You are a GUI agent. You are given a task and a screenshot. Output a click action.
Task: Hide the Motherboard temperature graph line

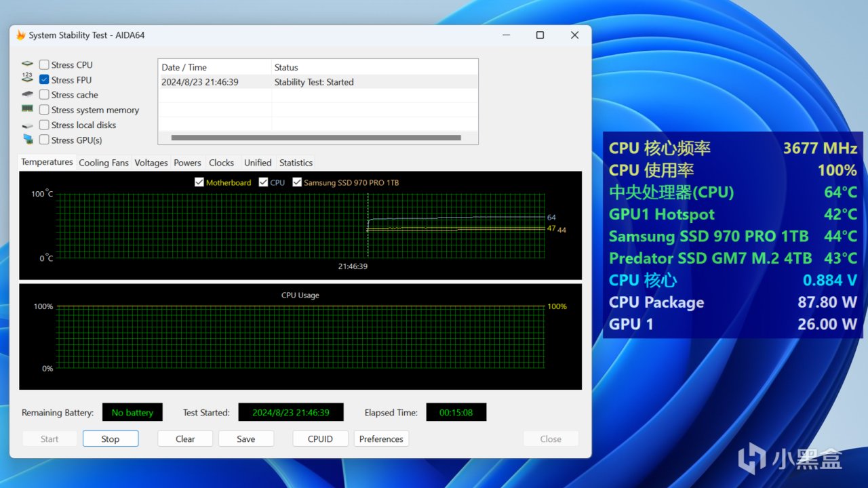click(199, 182)
